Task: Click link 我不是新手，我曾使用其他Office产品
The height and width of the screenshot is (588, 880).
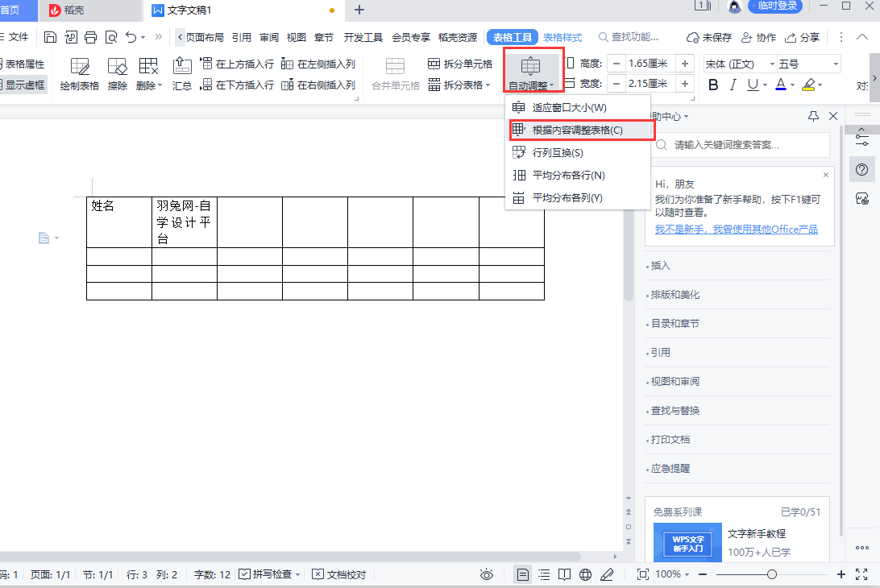Action: 737,229
